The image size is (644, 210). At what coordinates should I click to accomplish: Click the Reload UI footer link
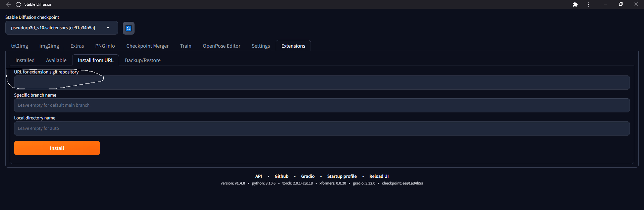point(379,176)
